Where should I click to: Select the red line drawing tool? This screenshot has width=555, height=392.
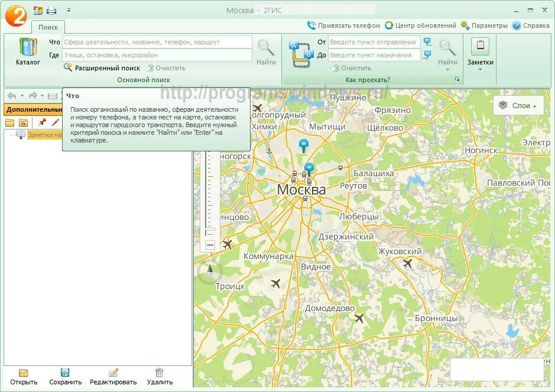click(55, 122)
